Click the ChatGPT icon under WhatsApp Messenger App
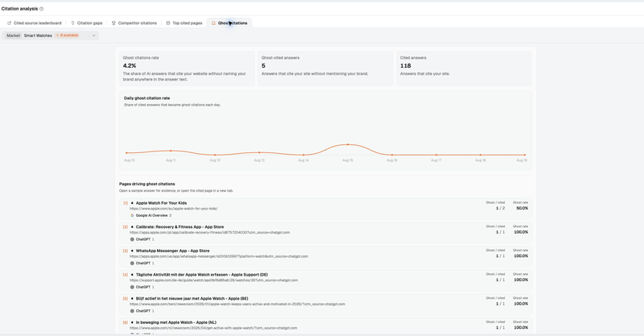Image resolution: width=644 pixels, height=336 pixels. click(x=132, y=263)
